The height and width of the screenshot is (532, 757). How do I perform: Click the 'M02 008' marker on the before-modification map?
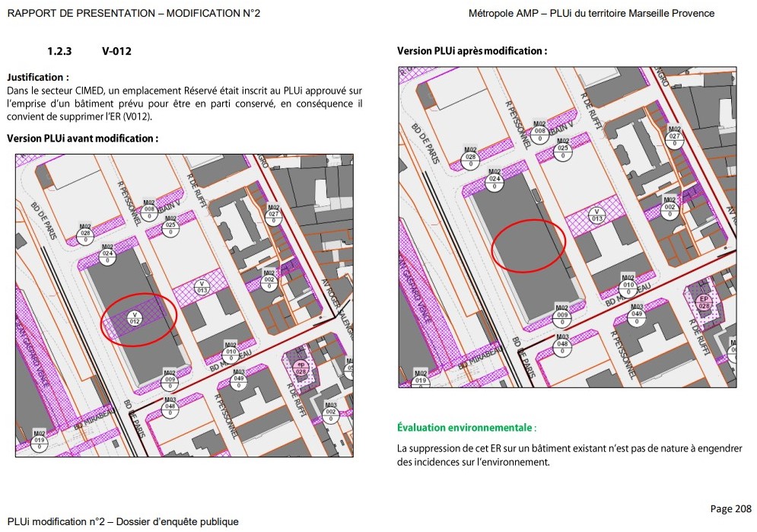(x=149, y=211)
